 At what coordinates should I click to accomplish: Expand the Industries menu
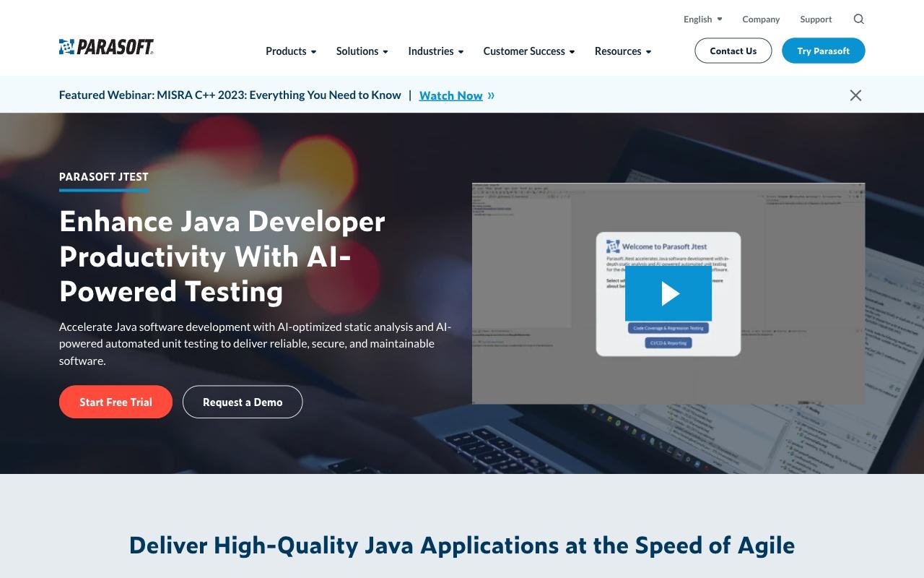tap(436, 51)
